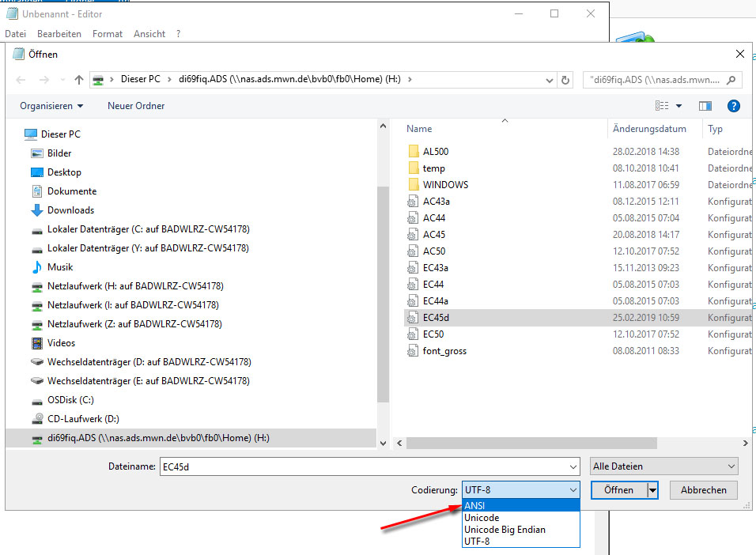
Task: Click Neuer Ordner button
Action: 136,106
